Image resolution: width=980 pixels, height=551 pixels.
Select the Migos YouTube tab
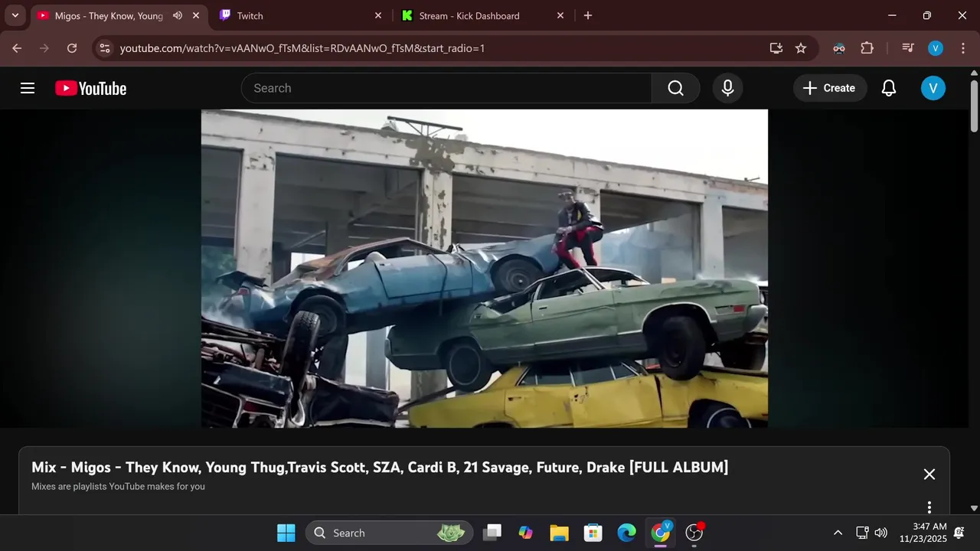[107, 15]
